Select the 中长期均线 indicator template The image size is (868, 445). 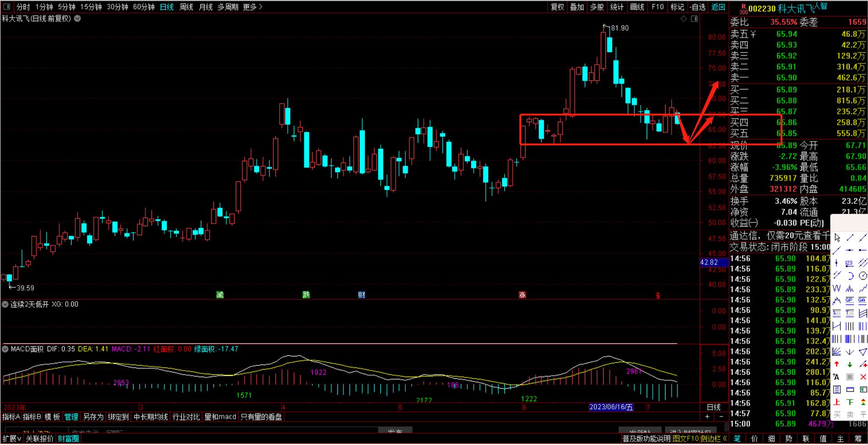pos(151,417)
